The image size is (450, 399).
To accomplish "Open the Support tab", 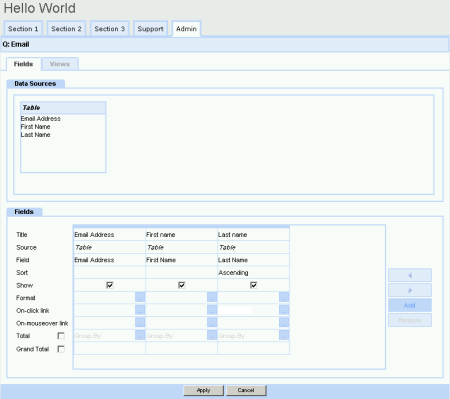I will coord(150,29).
